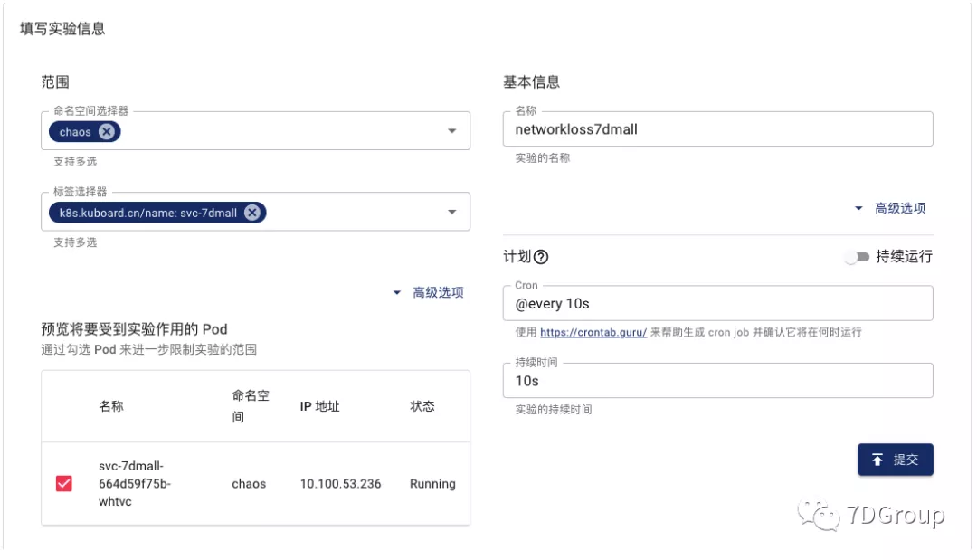Click the 名称 column header
Image resolution: width=977 pixels, height=560 pixels.
[x=111, y=406]
